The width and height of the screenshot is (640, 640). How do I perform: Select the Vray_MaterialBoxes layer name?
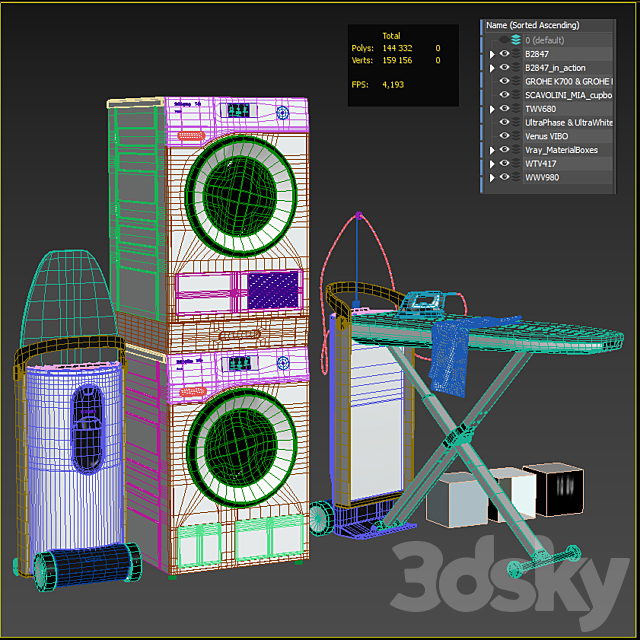click(x=561, y=150)
